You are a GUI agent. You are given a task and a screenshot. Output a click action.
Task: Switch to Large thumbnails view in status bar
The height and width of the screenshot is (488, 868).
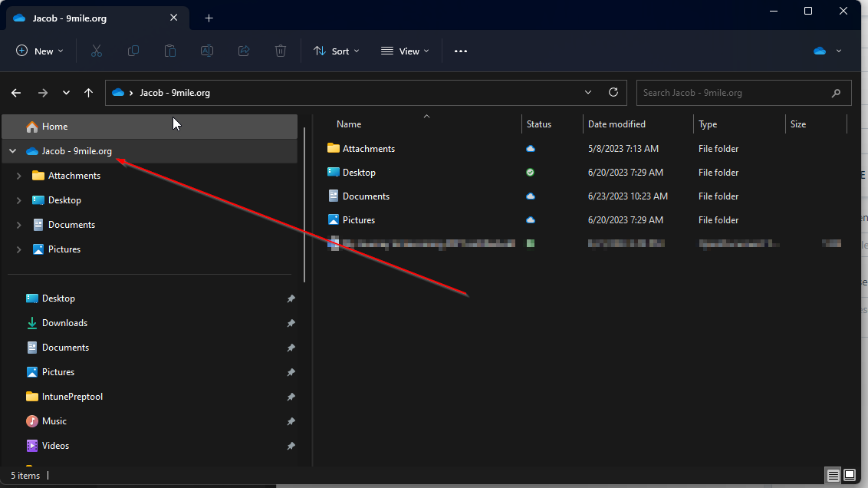[x=850, y=475]
